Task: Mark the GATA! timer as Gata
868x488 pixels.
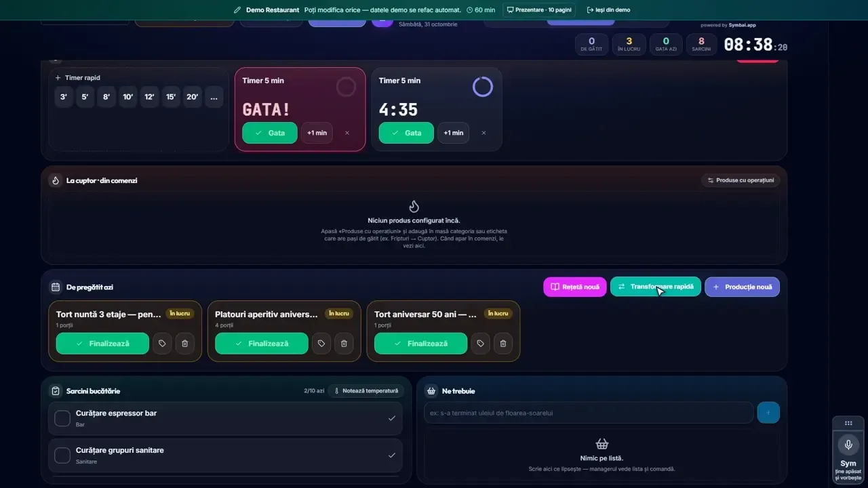Action: point(269,133)
